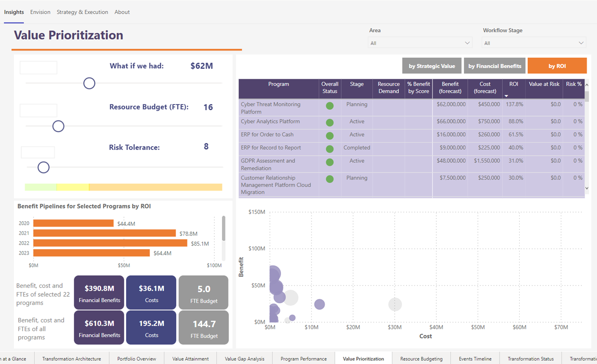Switch view to by Strategic Value
Viewport: 597px width, 364px height.
(431, 66)
